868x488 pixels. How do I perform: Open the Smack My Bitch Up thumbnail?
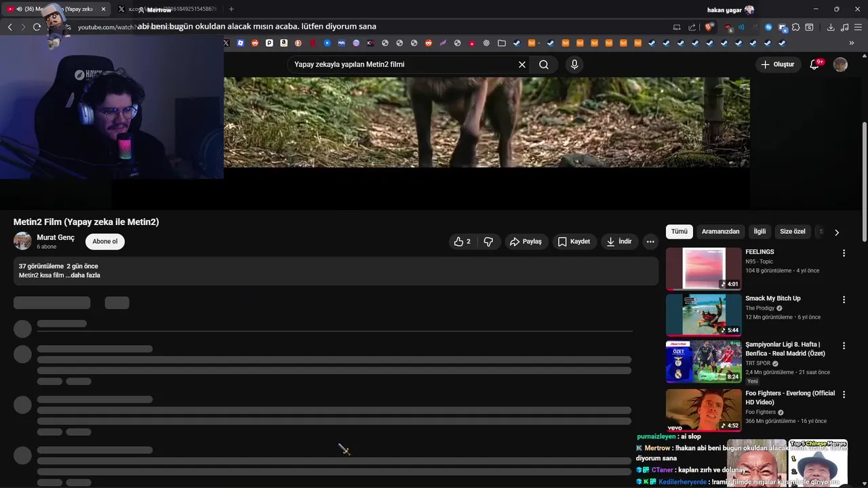point(703,315)
